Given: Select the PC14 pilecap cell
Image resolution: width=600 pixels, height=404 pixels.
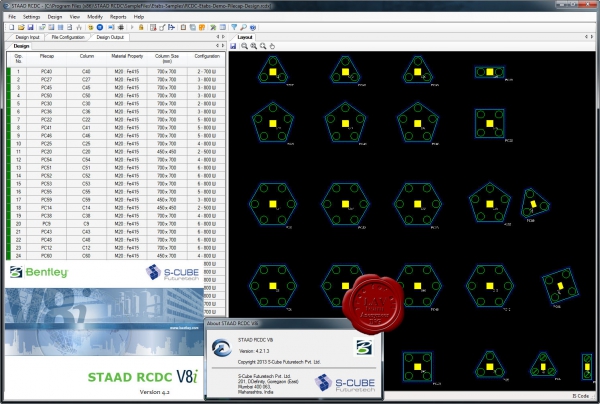Looking at the screenshot, I should (46, 208).
